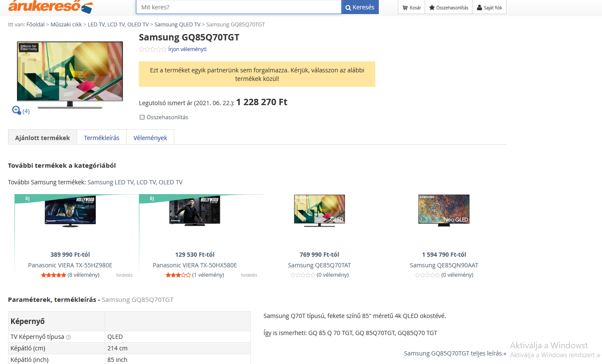Switch to Ajánlott termékek tab
The height and width of the screenshot is (364, 602).
tap(43, 138)
